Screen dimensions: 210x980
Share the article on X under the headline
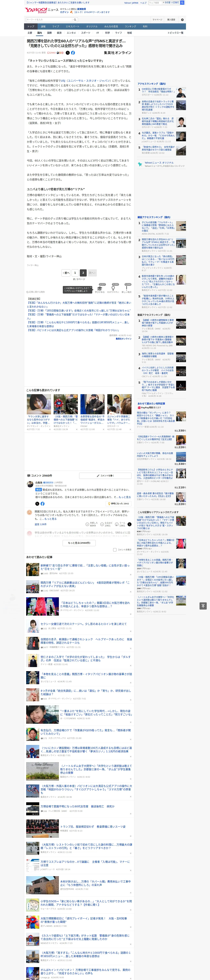coord(68,53)
